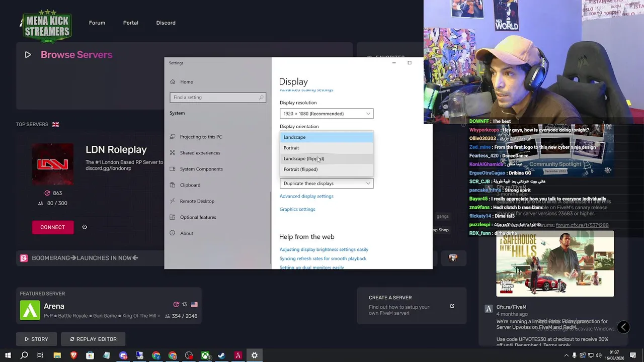Pick the Landscape orientation entry

tap(327, 137)
